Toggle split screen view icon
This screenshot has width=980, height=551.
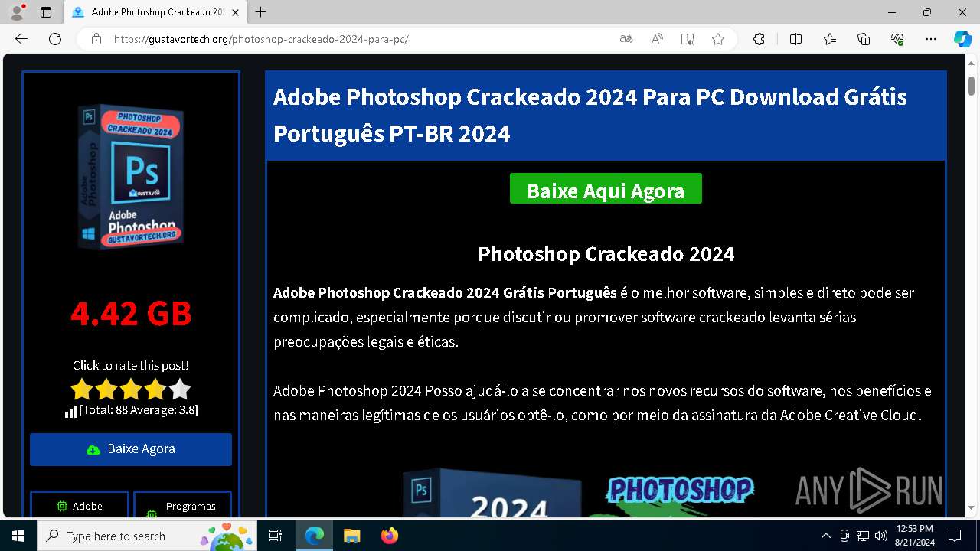[x=795, y=39]
